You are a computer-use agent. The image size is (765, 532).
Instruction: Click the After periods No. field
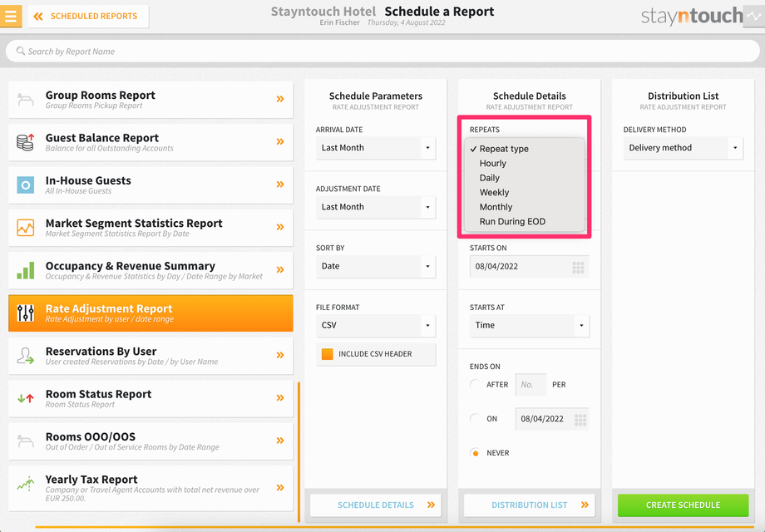coord(531,385)
